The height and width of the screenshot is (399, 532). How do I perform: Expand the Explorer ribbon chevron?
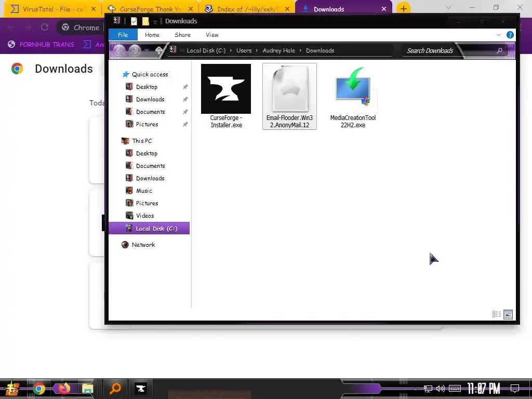point(498,35)
